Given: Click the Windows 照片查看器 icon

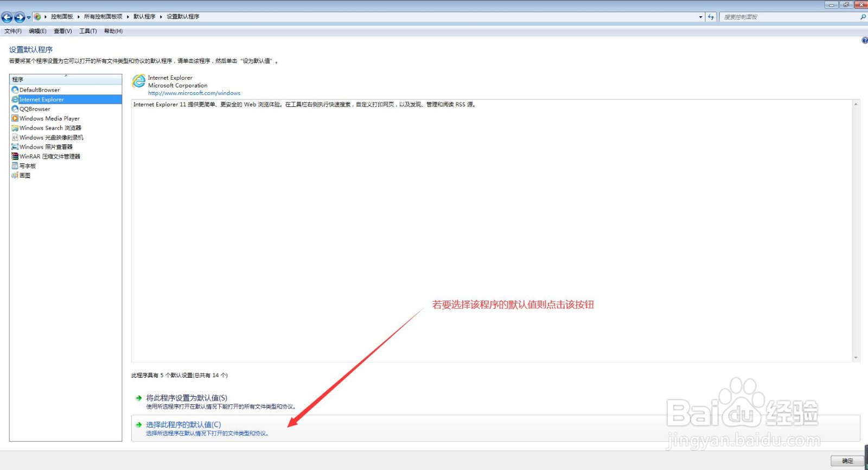Looking at the screenshot, I should pyautogui.click(x=15, y=147).
